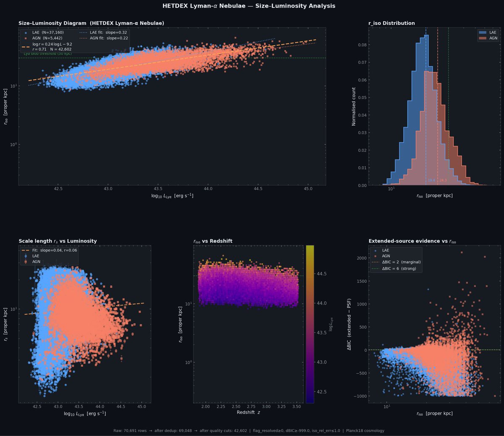Click y tick '−1000' in ΔBIC panel
The width and height of the screenshot is (504, 436).
[359, 396]
